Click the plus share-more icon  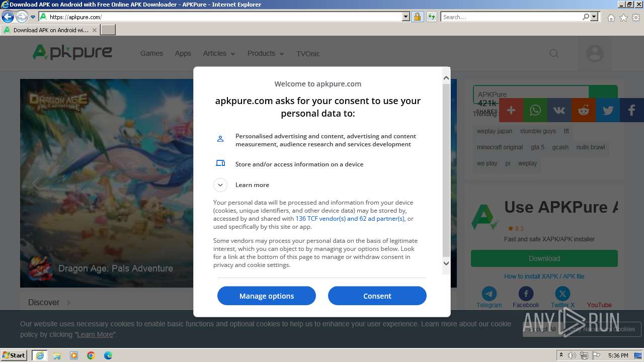pyautogui.click(x=511, y=110)
